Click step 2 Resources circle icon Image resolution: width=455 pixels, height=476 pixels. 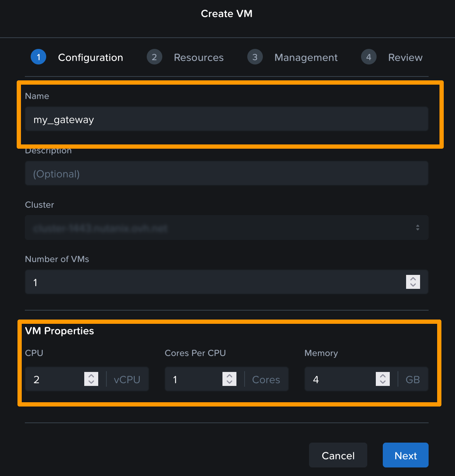(x=154, y=57)
